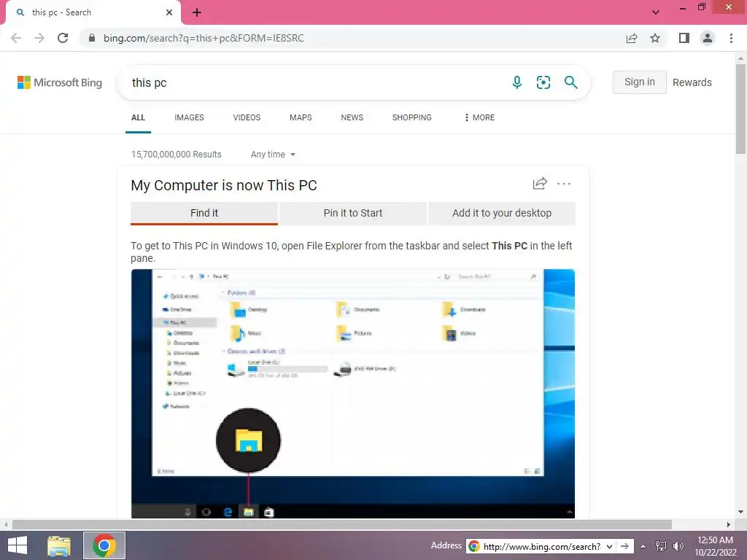Select the Add it to your desktop tab
Screen dimensions: 747x560
pyautogui.click(x=502, y=214)
